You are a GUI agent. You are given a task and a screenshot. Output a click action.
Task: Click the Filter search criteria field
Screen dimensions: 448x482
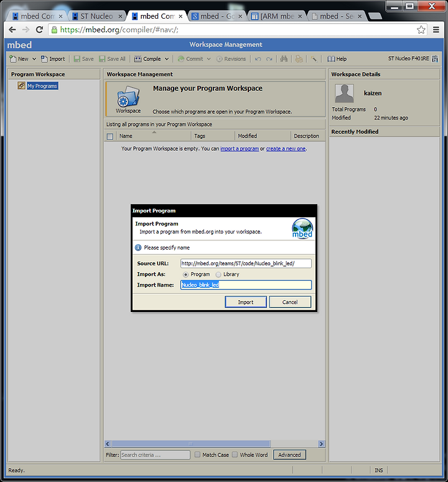point(155,455)
